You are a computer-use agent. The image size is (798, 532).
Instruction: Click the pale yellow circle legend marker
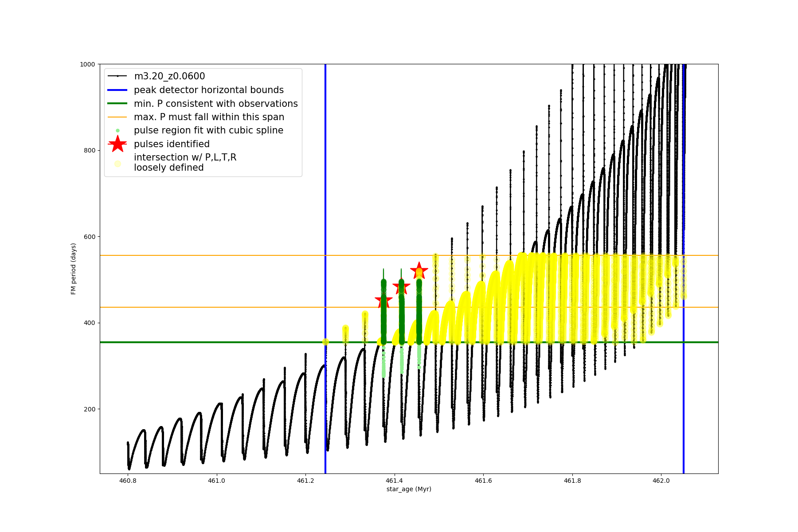[x=117, y=164]
